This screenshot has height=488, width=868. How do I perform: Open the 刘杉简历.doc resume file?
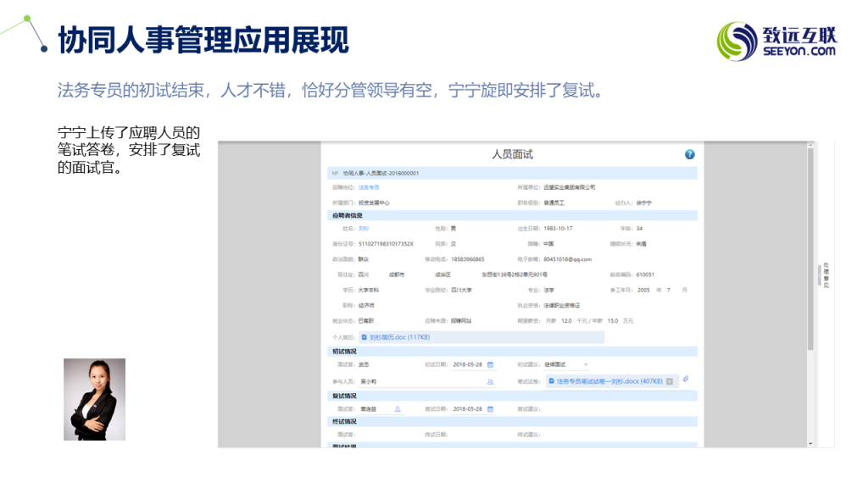click(x=399, y=337)
